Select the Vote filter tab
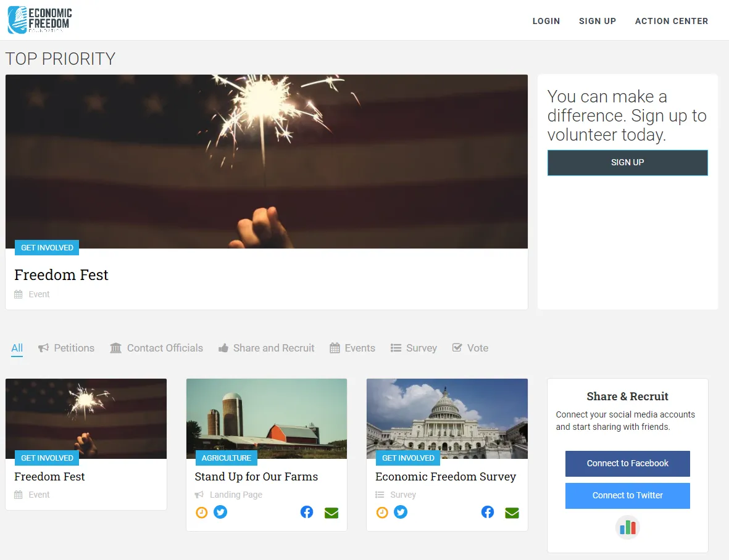The width and height of the screenshot is (729, 560). click(470, 348)
